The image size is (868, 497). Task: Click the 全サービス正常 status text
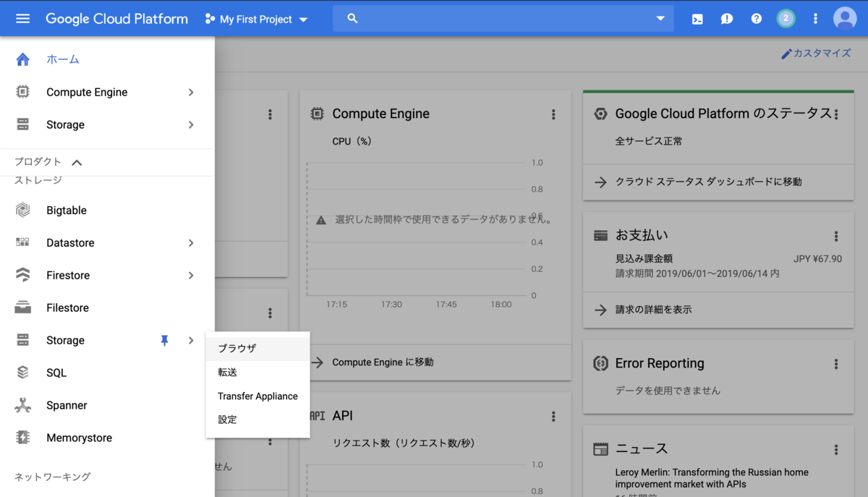point(649,141)
